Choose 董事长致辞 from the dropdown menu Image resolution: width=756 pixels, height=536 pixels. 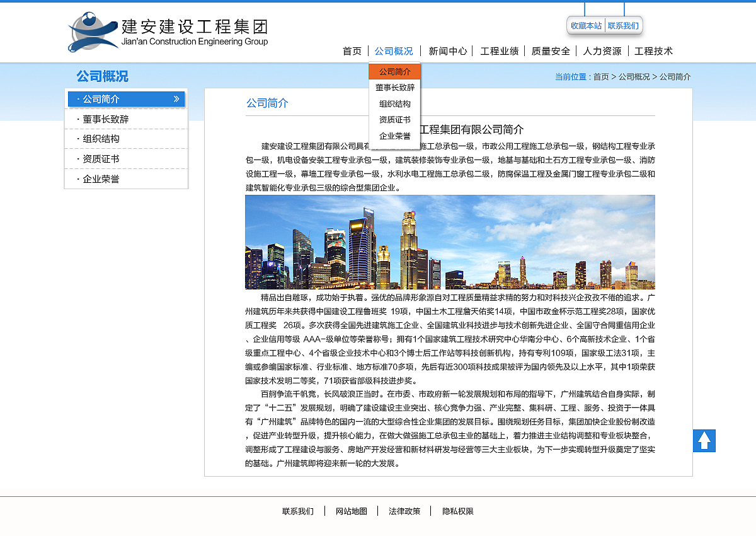[394, 88]
